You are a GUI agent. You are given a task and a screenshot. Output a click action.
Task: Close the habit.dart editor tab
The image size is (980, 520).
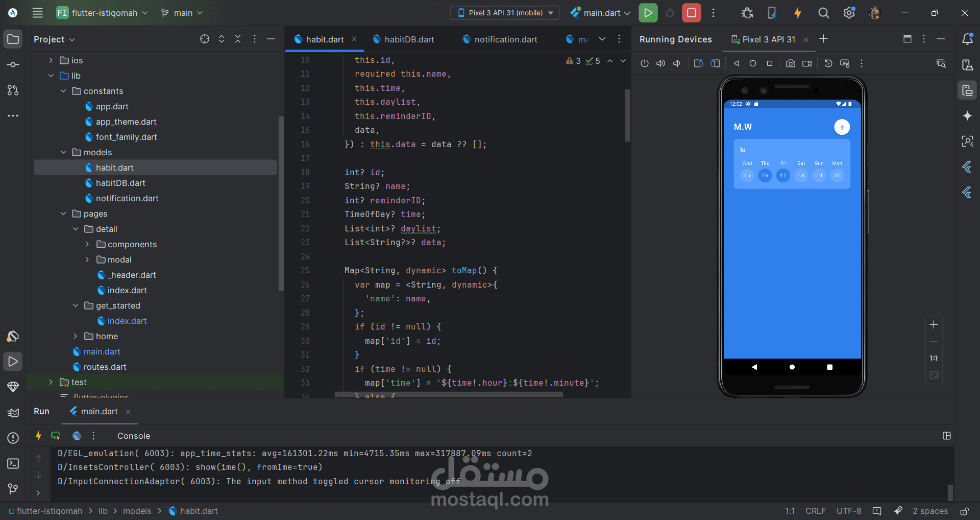click(354, 39)
